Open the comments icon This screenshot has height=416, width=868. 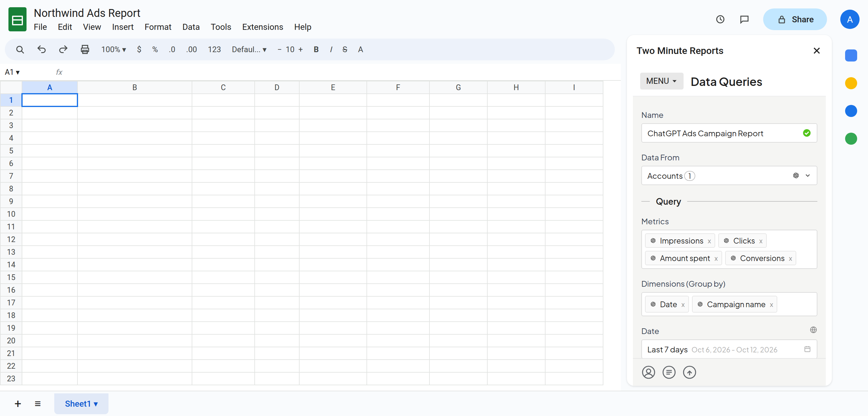[744, 19]
